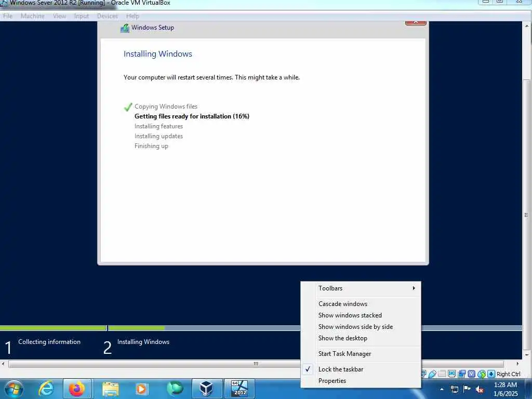Select Show windows side by side
This screenshot has height=399, width=532.
pyautogui.click(x=361, y=327)
